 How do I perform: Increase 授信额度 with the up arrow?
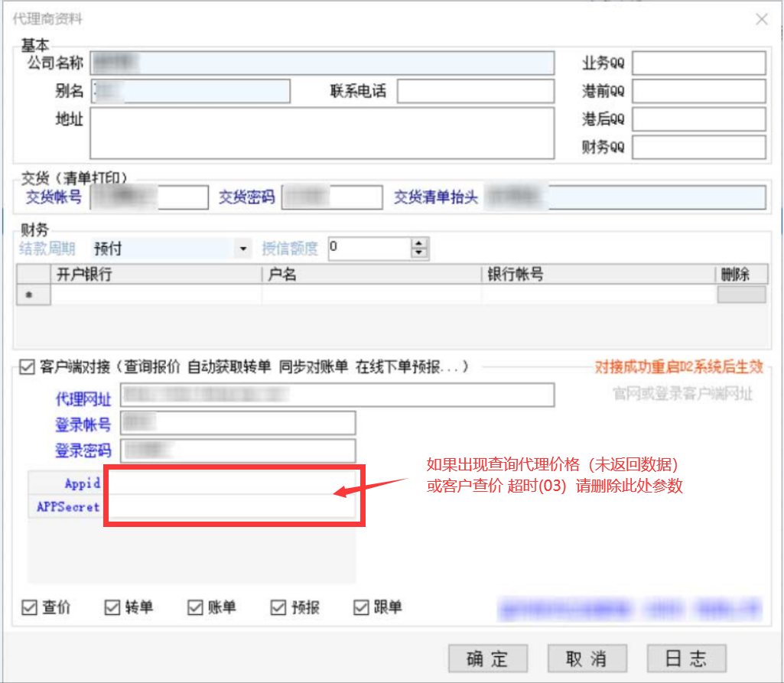tap(418, 243)
